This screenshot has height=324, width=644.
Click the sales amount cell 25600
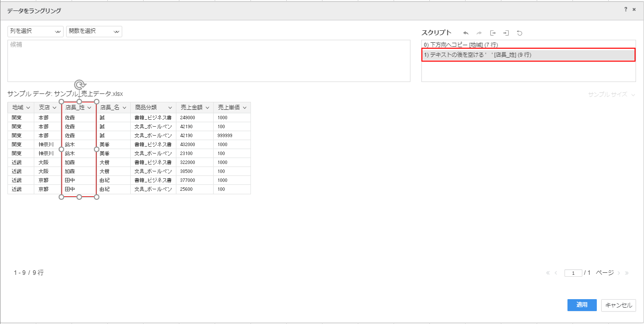coord(195,189)
